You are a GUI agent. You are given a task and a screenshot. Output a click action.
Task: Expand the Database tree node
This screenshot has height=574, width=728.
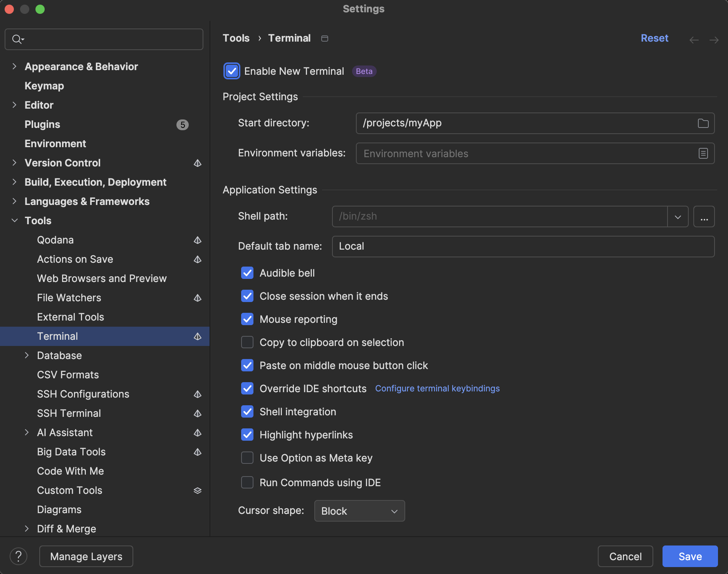point(27,355)
